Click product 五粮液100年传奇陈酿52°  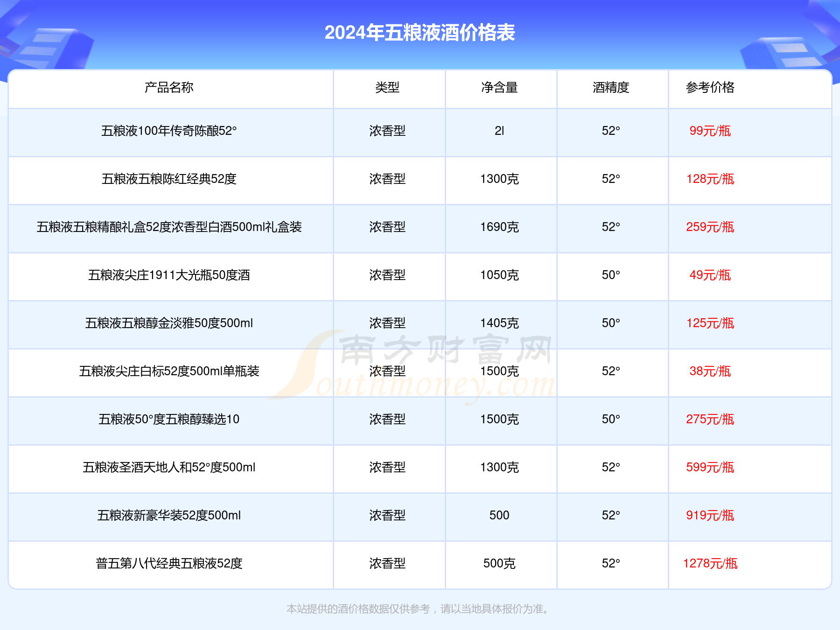[169, 131]
